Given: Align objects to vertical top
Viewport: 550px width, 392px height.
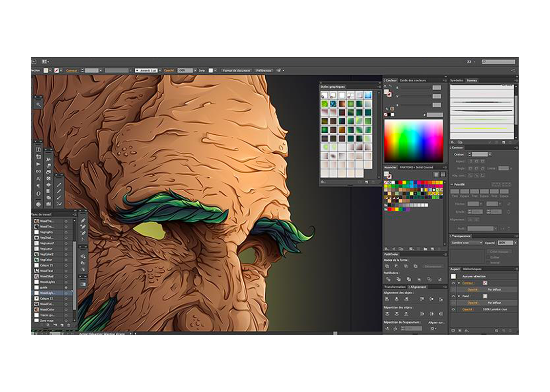Looking at the screenshot, I should click(x=422, y=299).
